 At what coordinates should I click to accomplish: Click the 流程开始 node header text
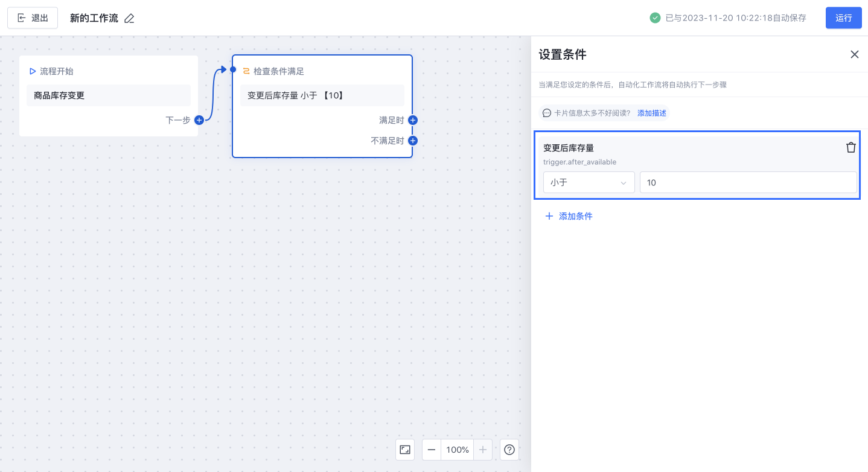click(x=57, y=71)
